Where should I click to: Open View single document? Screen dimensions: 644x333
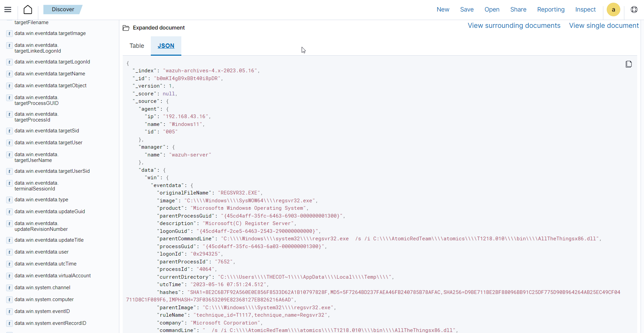604,25
